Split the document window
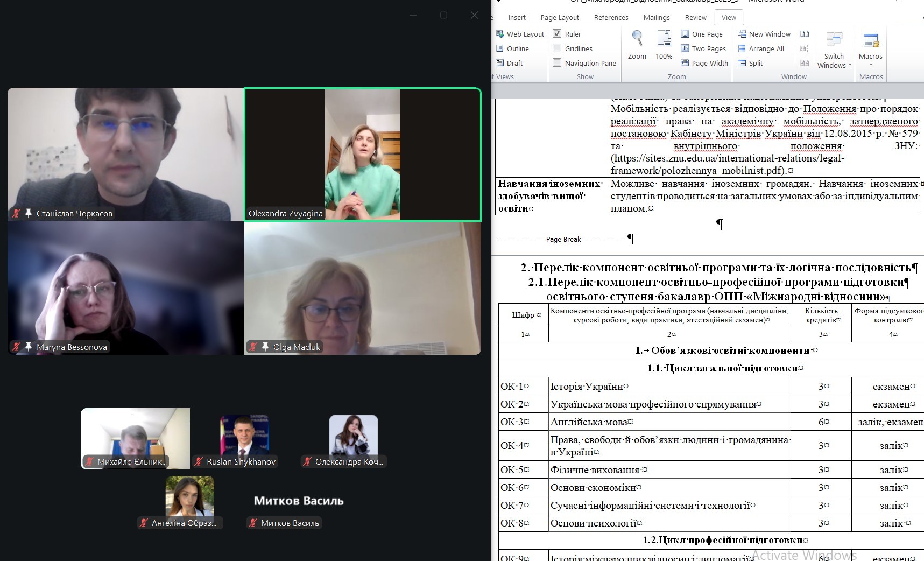 [750, 63]
